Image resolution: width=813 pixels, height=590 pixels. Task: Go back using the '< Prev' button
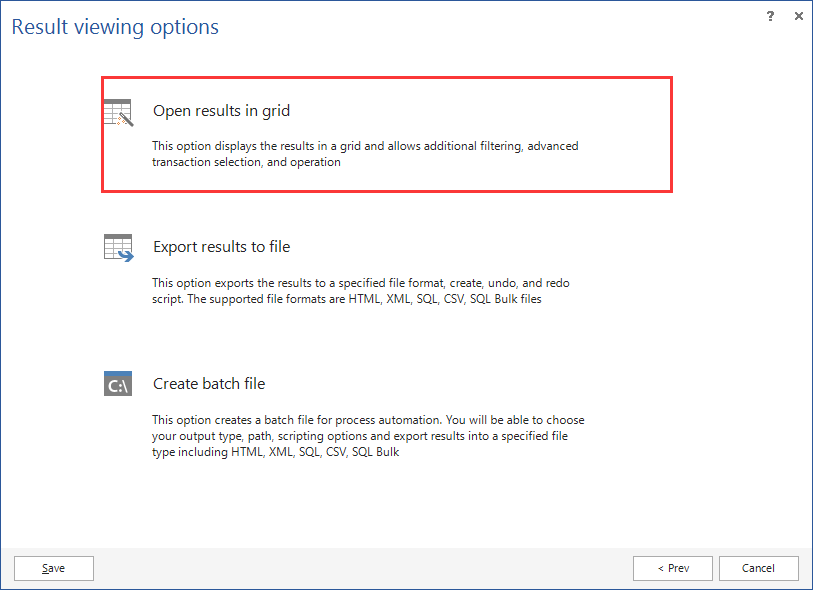click(672, 568)
